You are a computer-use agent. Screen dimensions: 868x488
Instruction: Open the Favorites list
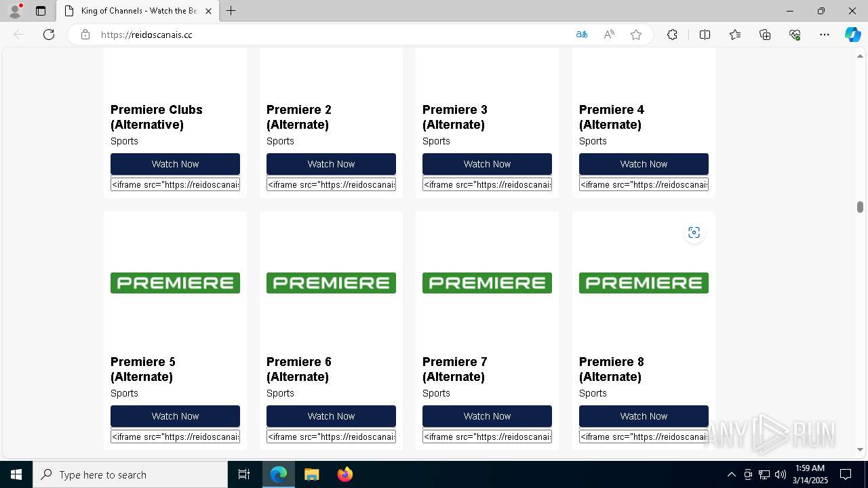pyautogui.click(x=735, y=35)
